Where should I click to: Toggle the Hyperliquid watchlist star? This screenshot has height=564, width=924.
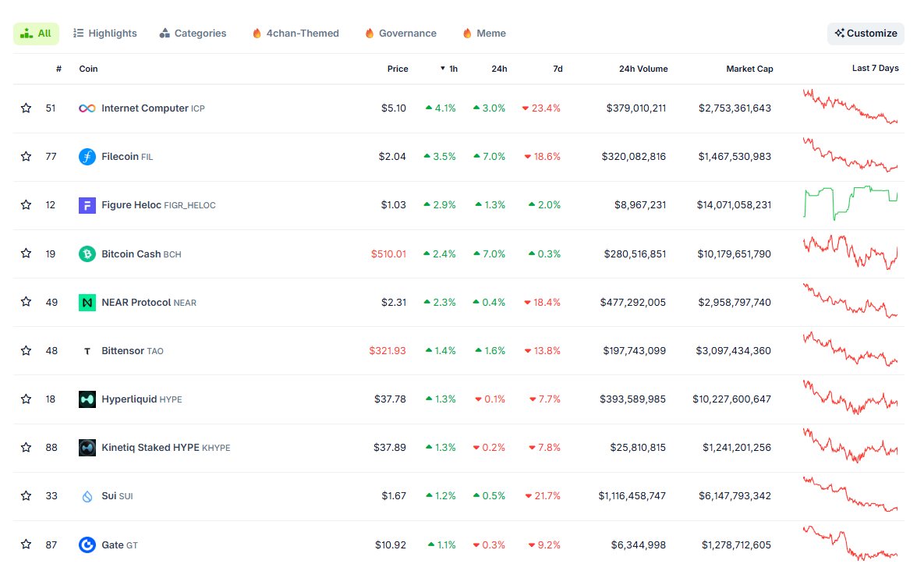pyautogui.click(x=26, y=399)
